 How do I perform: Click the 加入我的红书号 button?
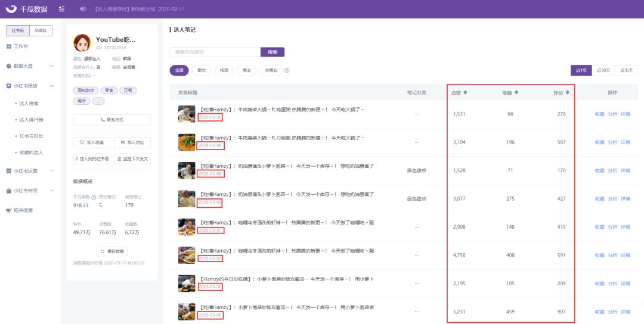[92, 158]
